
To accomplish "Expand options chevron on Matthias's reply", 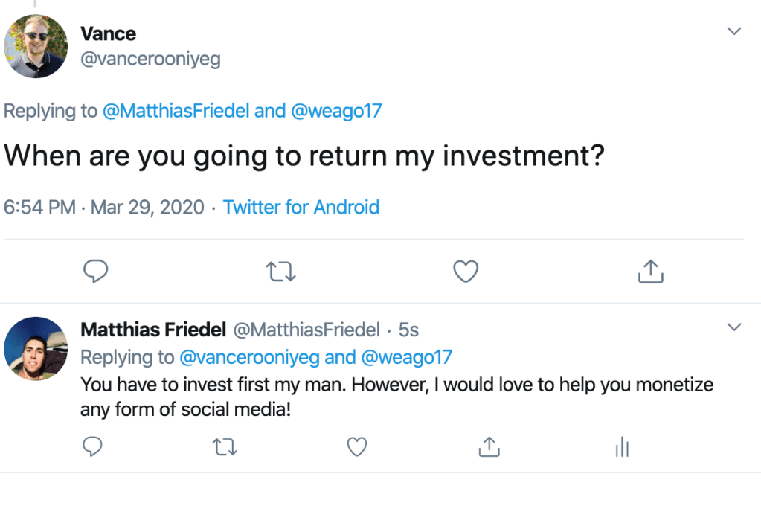I will (x=734, y=327).
